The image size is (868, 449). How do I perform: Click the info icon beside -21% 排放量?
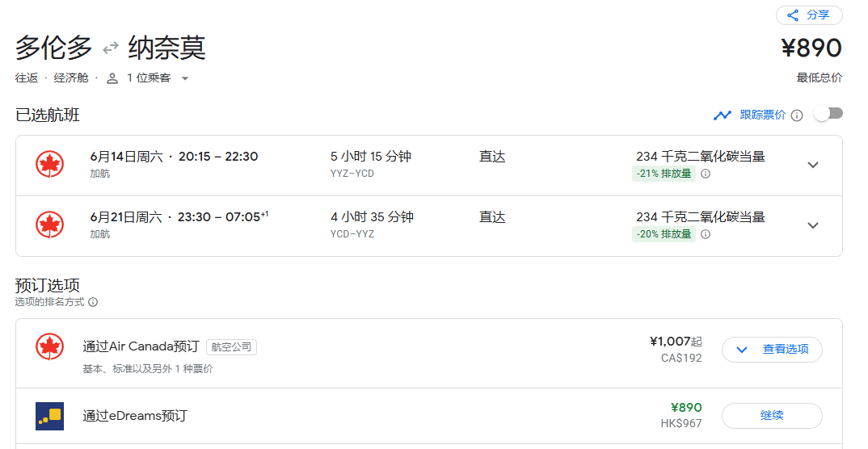point(706,174)
